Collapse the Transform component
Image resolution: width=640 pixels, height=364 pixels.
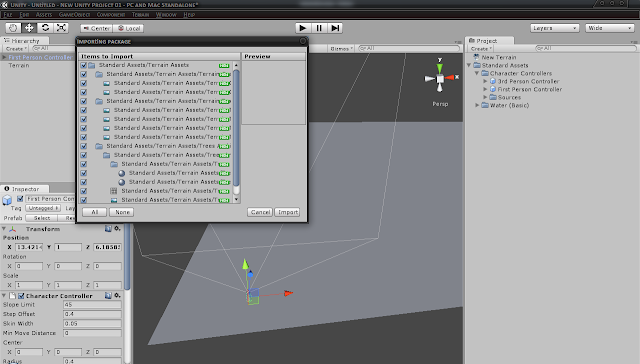point(4,229)
